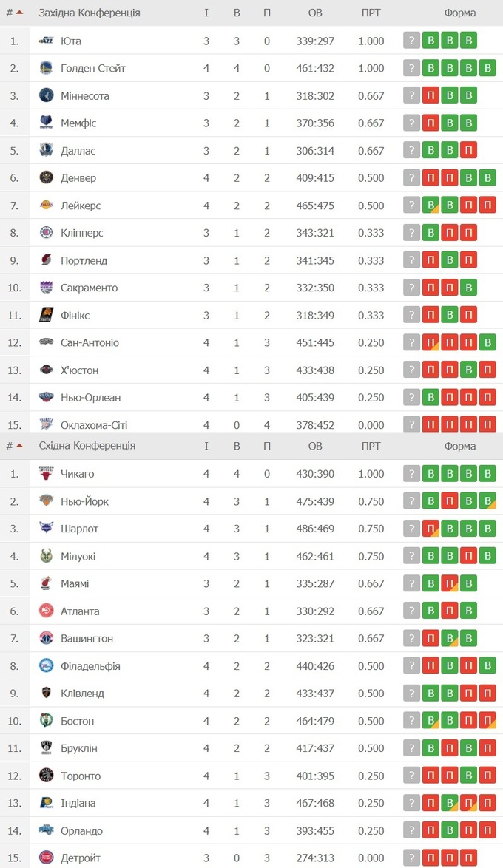Click the sort arrow beside Західна Конференція

[x=19, y=13]
